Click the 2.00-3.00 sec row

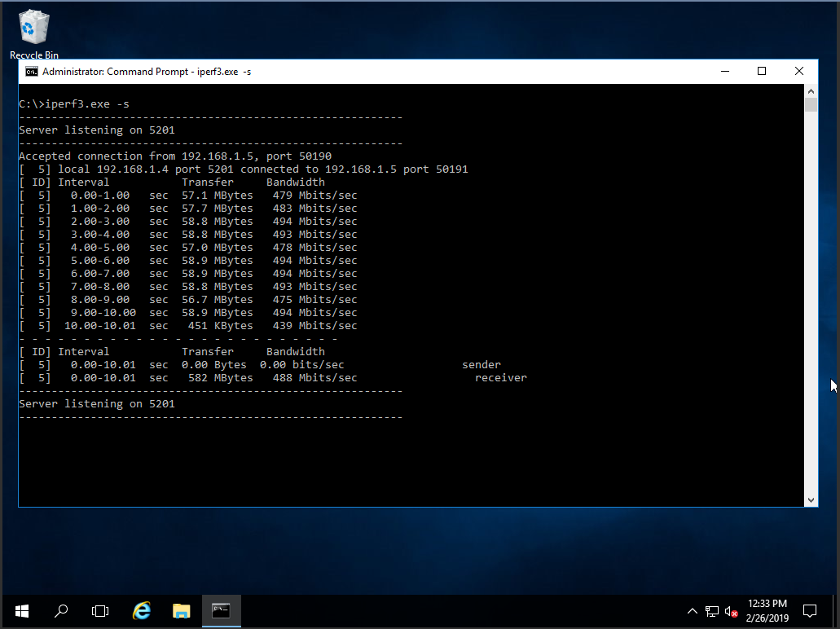coord(188,222)
